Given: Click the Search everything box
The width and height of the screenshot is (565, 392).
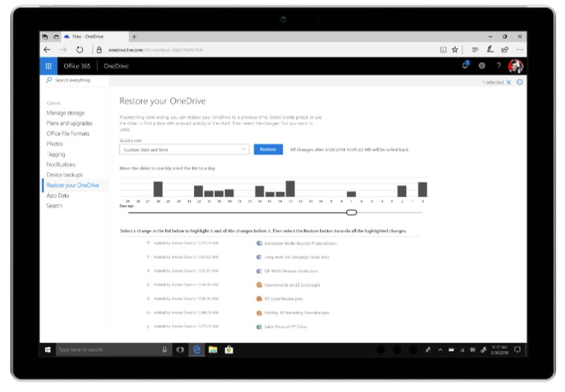Looking at the screenshot, I should tap(76, 81).
